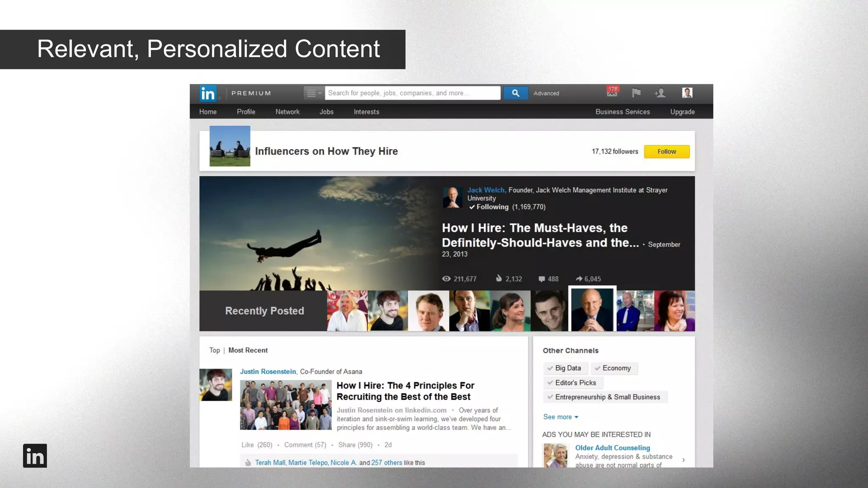868x488 pixels.
Task: Open the Asana team group photo thumbnail
Action: click(286, 405)
